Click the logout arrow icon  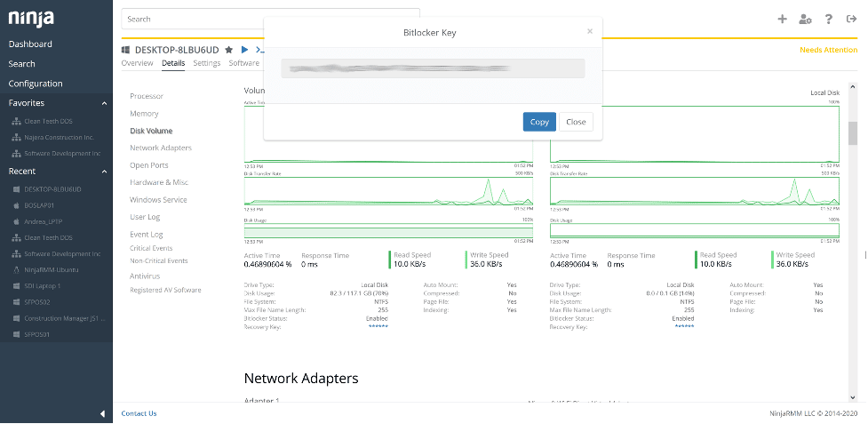click(851, 19)
